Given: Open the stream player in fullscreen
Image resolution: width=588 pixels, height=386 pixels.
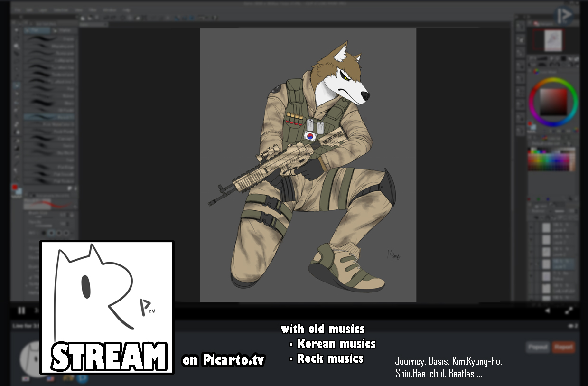Looking at the screenshot, I should pyautogui.click(x=569, y=311).
